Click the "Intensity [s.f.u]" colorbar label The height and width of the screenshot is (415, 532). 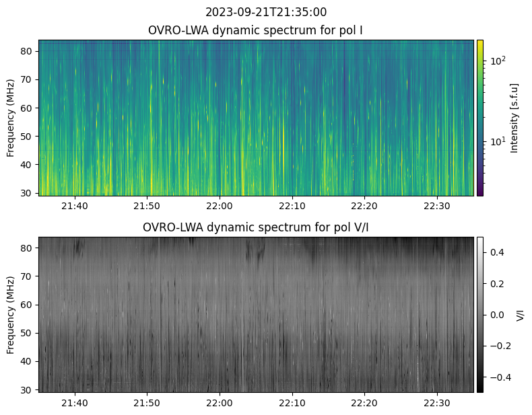coord(515,118)
